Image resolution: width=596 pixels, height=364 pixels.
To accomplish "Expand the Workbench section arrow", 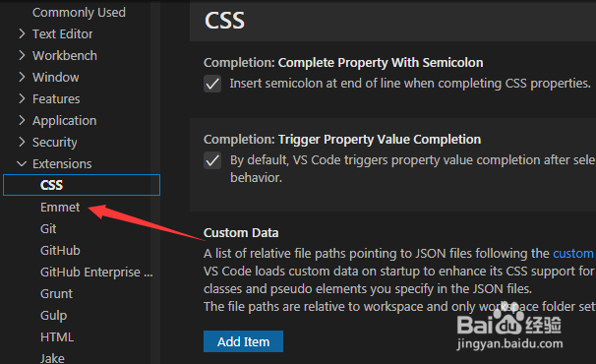I will [x=22, y=55].
